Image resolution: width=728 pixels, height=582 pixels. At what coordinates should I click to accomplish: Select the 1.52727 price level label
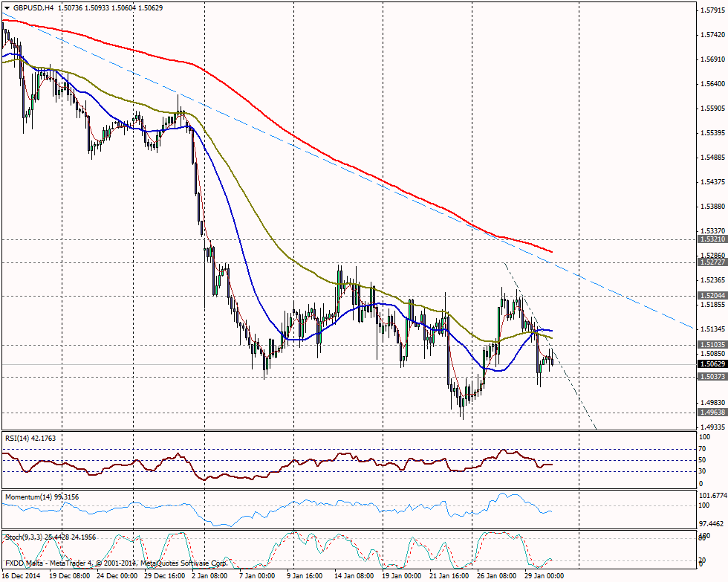pyautogui.click(x=711, y=262)
